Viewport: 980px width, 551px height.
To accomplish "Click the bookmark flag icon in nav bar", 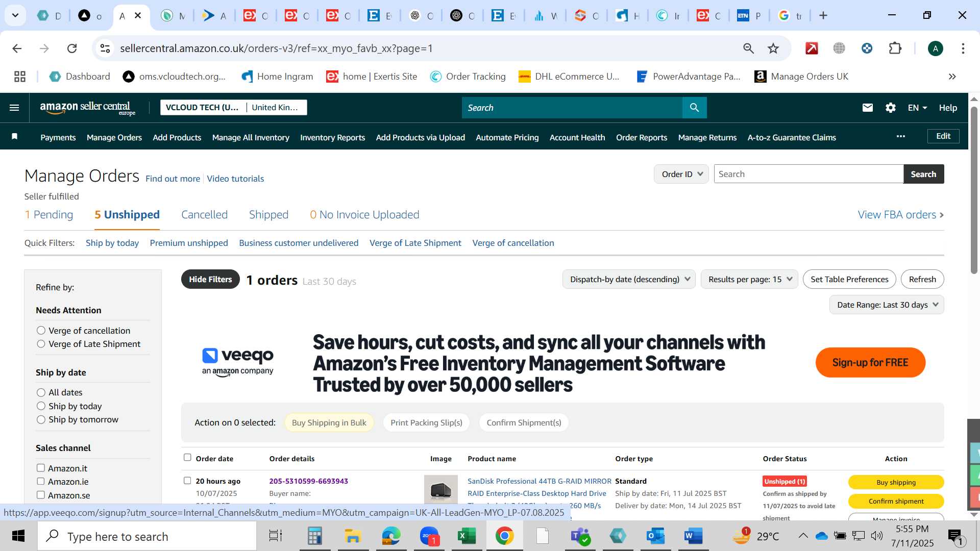I will [x=15, y=136].
